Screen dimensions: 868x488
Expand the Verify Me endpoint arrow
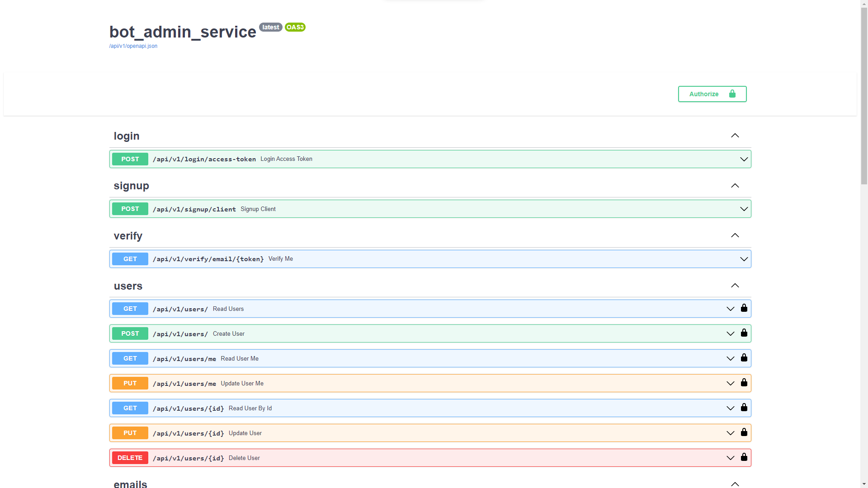[x=744, y=259]
